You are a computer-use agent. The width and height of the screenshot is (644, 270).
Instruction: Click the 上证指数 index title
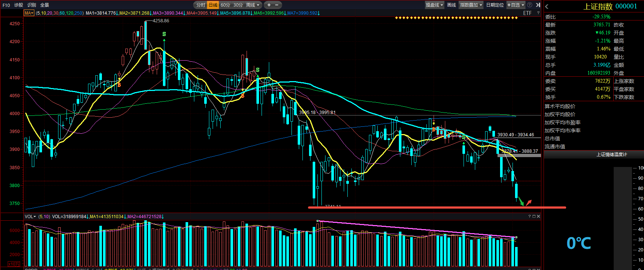[x=598, y=7]
